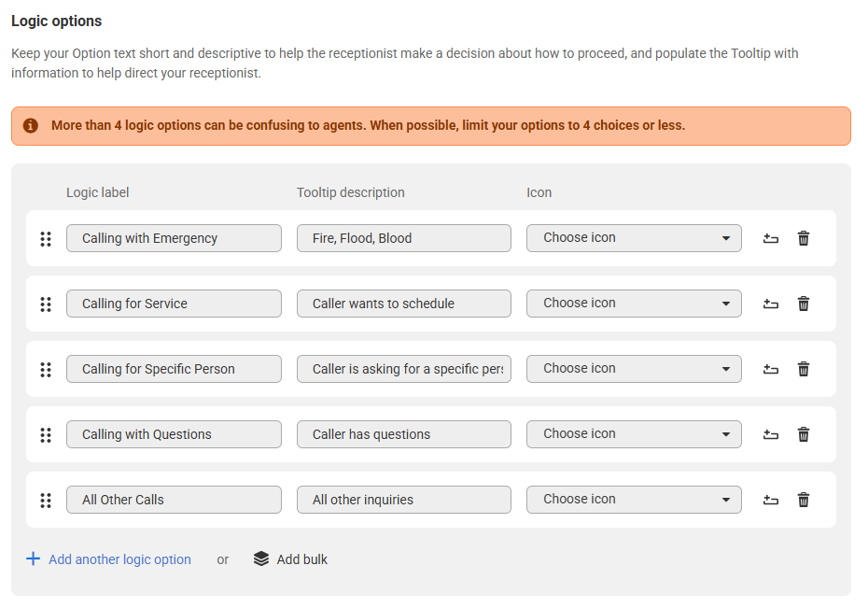Click the Fire, Flood, Blood tooltip field

404,238
